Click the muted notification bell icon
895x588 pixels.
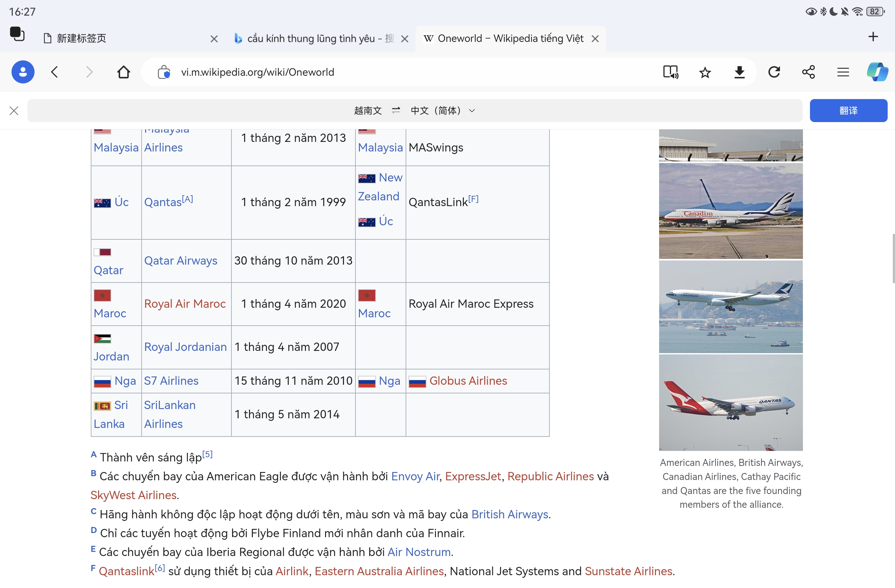click(x=844, y=12)
